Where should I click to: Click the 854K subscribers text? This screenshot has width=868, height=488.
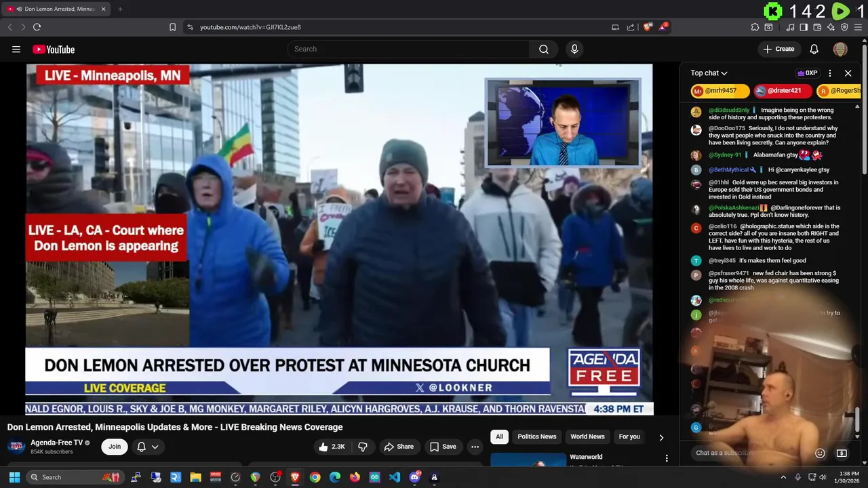52,452
